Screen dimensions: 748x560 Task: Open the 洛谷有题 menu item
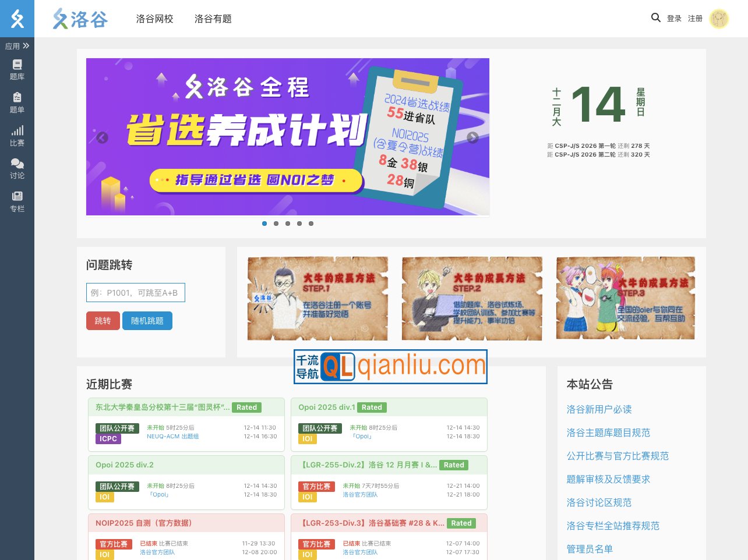(213, 19)
